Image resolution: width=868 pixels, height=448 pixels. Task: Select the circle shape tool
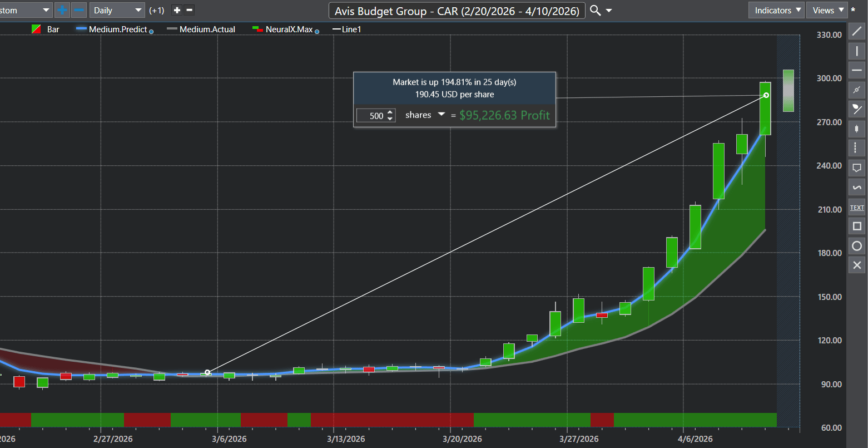(857, 246)
